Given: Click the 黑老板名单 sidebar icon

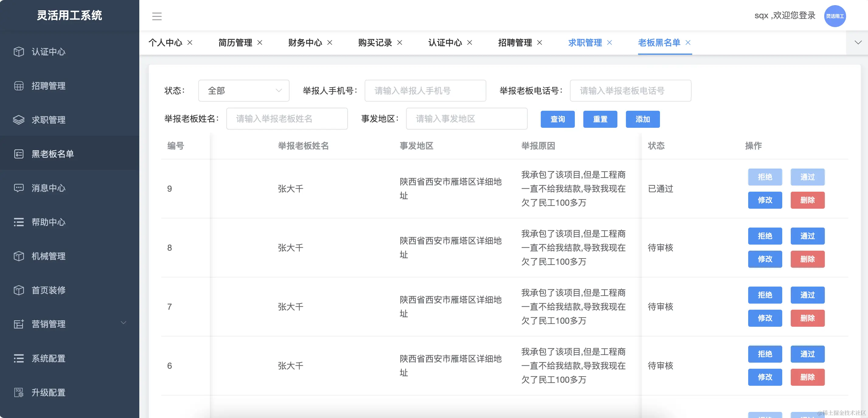Looking at the screenshot, I should 19,153.
